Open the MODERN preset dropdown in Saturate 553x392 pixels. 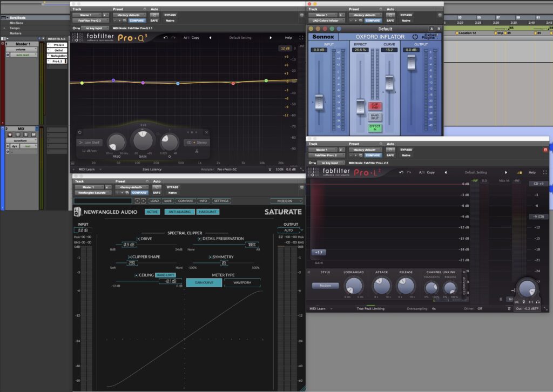click(x=286, y=200)
